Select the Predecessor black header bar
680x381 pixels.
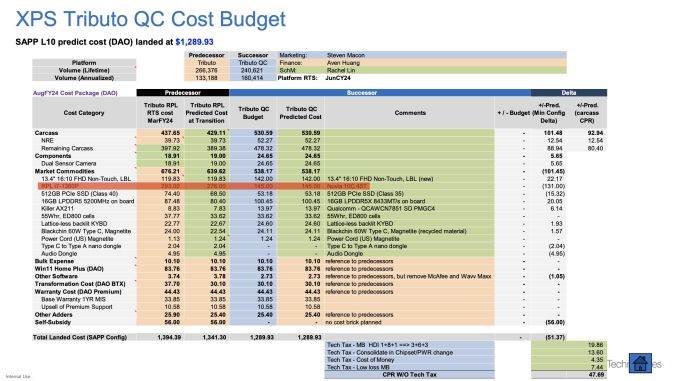pyautogui.click(x=183, y=93)
